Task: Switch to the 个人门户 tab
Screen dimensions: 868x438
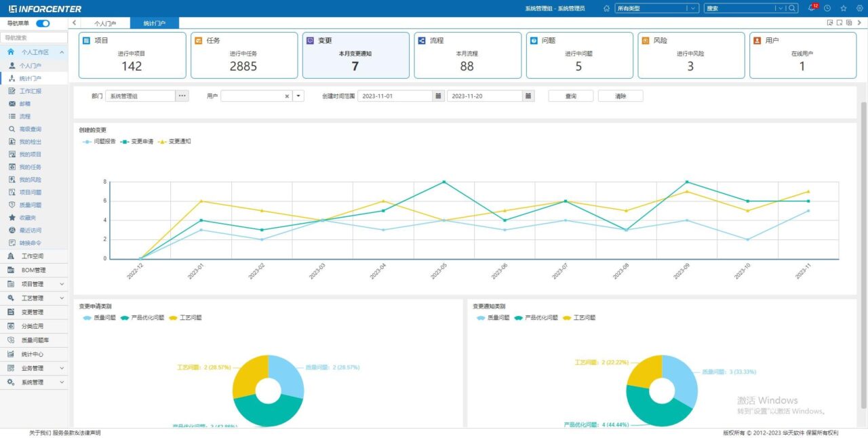Action: coord(105,23)
